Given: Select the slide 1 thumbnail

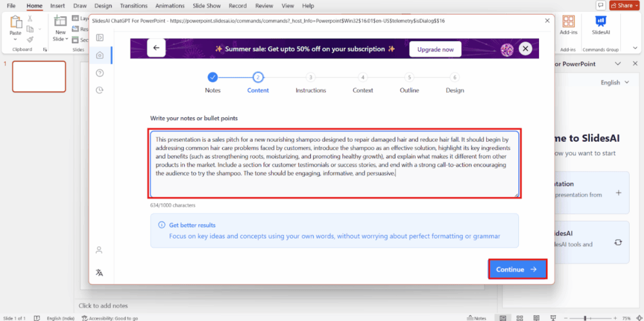Looking at the screenshot, I should click(x=39, y=77).
